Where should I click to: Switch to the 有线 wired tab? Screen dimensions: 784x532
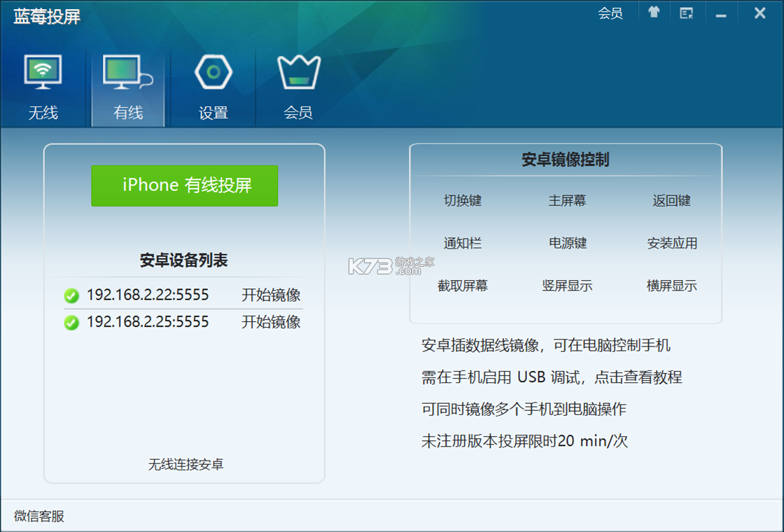pos(128,87)
